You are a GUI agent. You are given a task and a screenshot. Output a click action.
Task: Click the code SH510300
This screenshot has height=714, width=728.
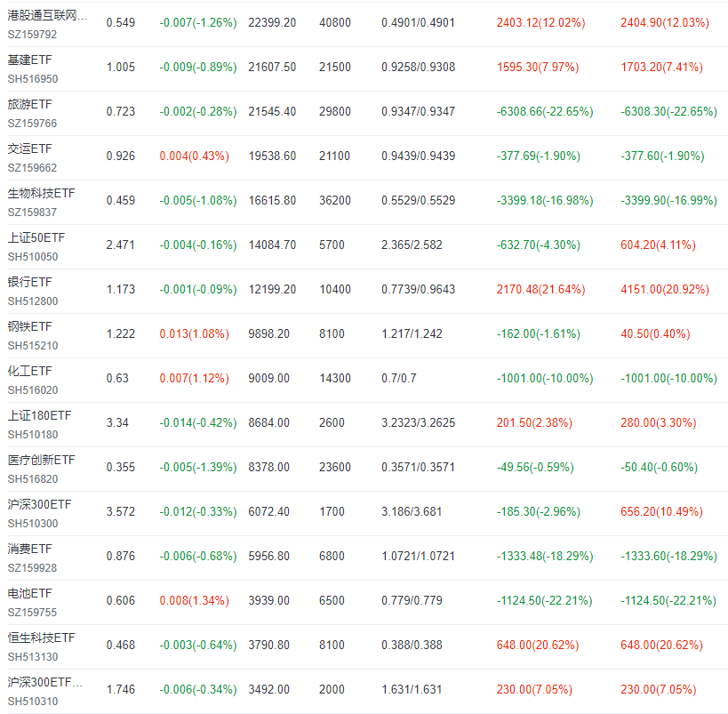[x=33, y=524]
